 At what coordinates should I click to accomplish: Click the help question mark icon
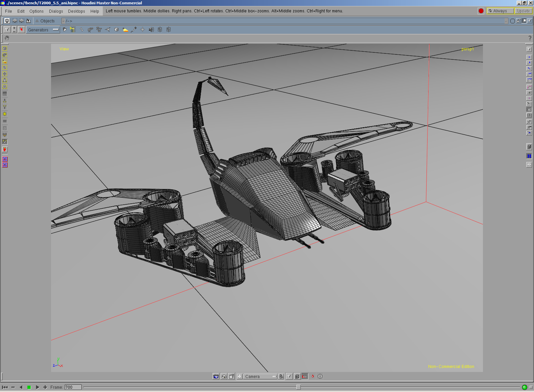click(530, 38)
